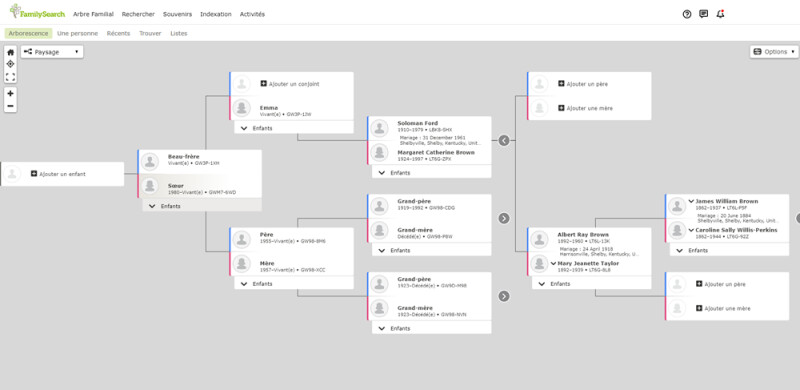Open the FamilySearch logo home link
Screen dimensions: 800x390
click(37, 11)
